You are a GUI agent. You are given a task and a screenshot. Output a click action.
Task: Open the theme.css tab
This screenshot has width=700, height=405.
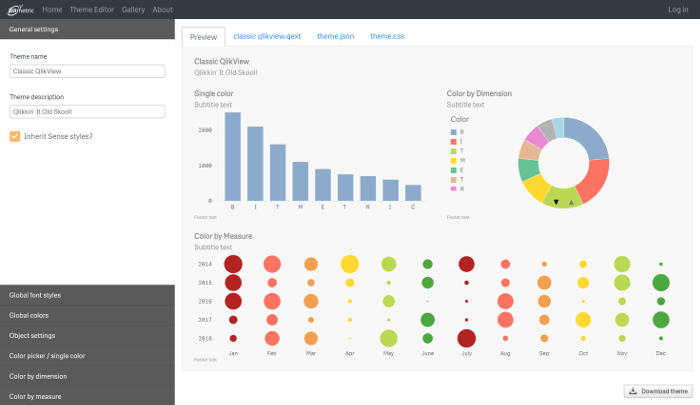387,36
